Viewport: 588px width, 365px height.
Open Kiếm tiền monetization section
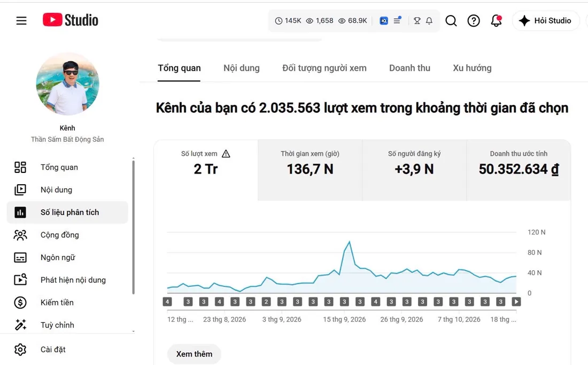pos(67,302)
